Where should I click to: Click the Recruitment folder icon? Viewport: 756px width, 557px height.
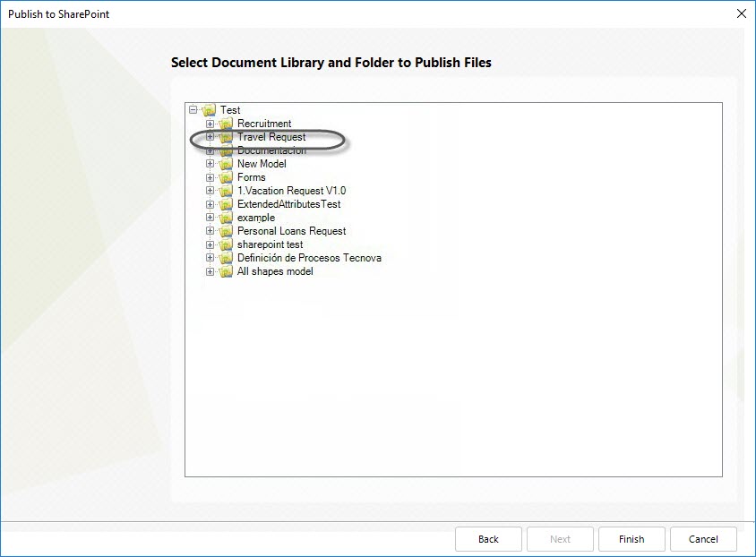[226, 124]
